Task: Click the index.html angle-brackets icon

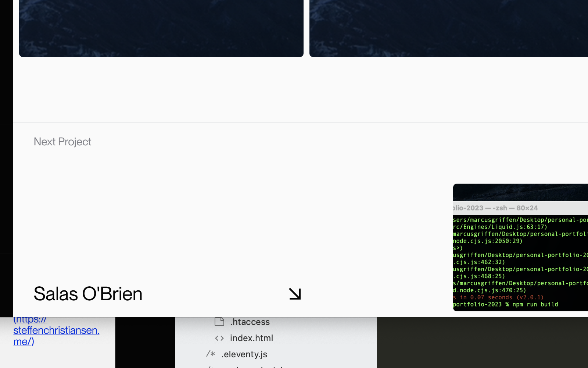Action: 219,338
